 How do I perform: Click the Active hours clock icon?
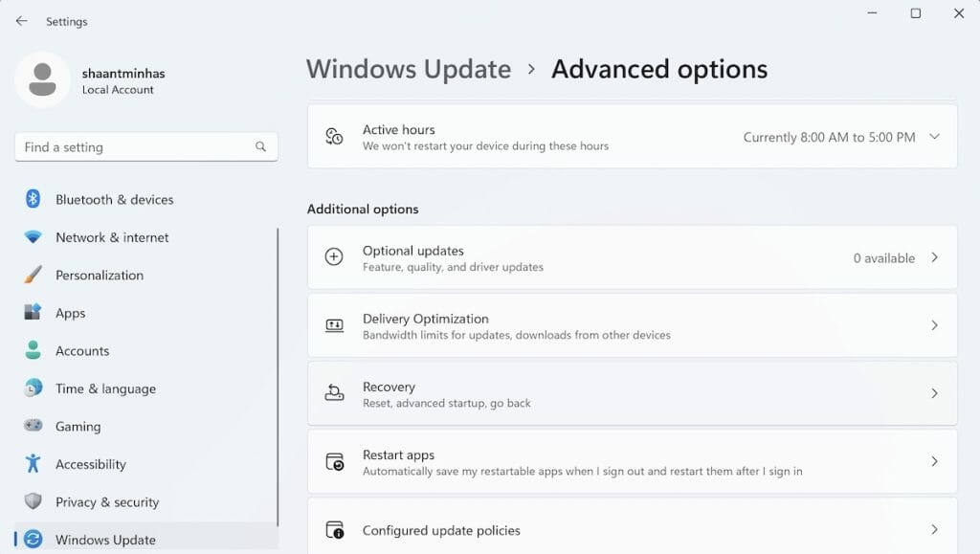[333, 137]
